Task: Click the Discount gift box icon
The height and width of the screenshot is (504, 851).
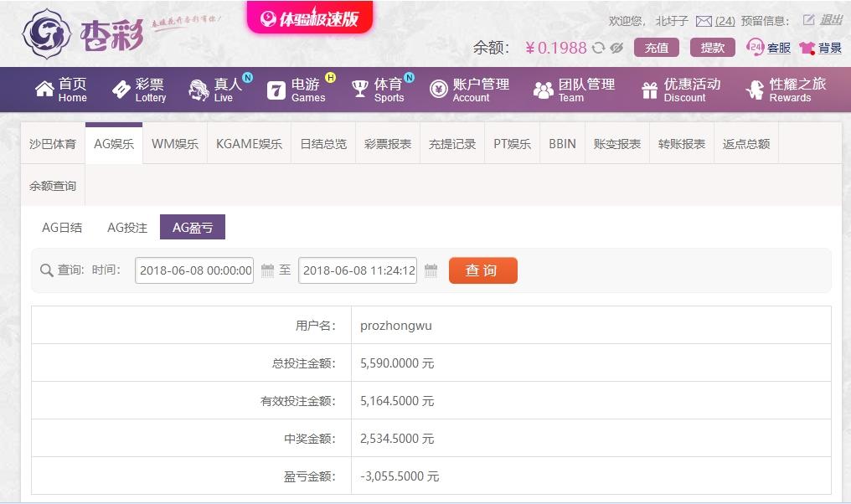Action: tap(650, 90)
